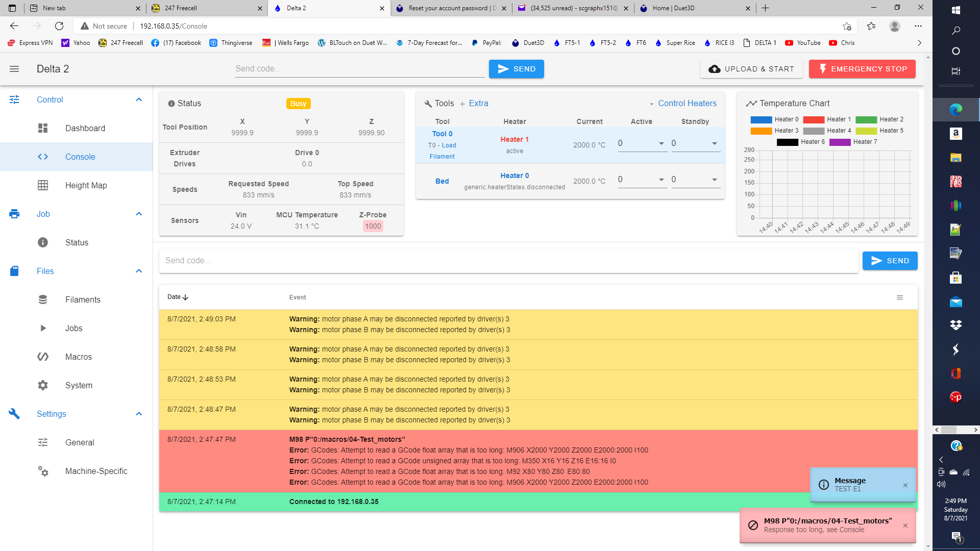The width and height of the screenshot is (980, 551).
Task: Collapse the Files section chevron
Action: tap(139, 271)
